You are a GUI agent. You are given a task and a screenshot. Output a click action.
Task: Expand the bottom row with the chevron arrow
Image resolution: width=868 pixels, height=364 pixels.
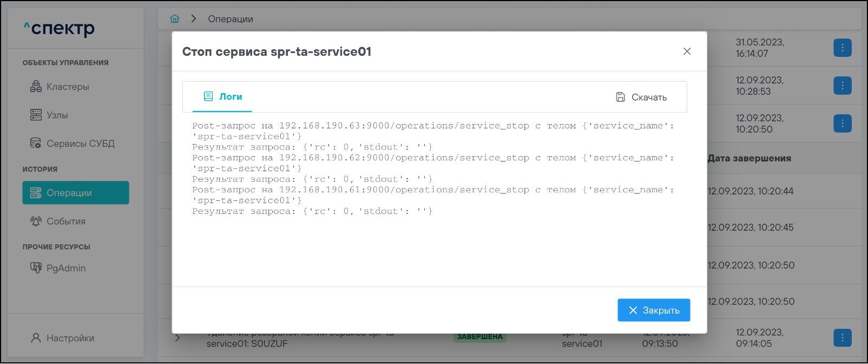tap(177, 338)
